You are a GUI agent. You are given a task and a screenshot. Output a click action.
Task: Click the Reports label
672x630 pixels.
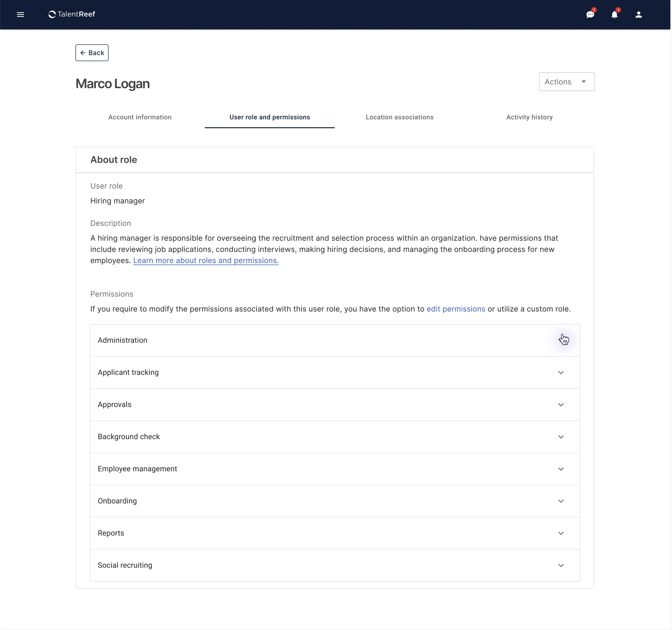pos(111,533)
